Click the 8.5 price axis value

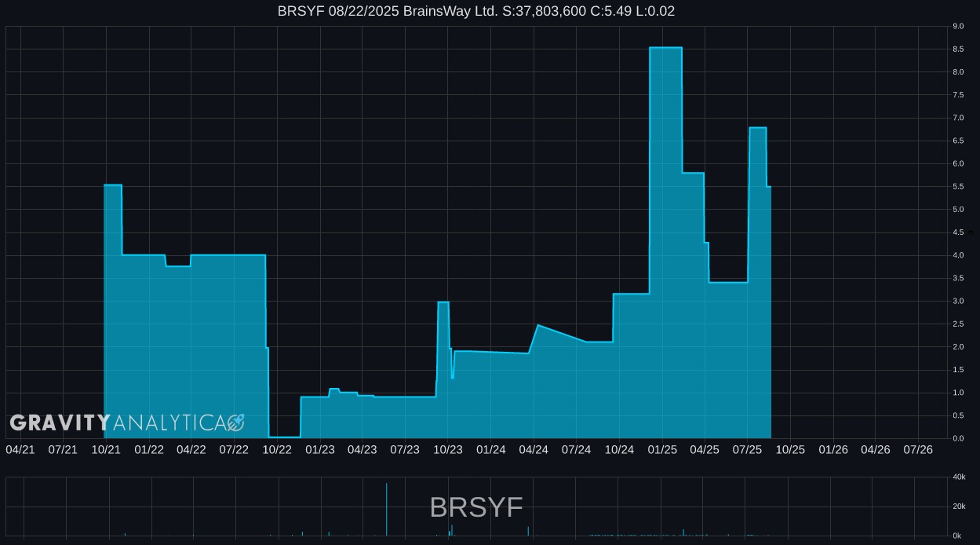[x=958, y=49]
